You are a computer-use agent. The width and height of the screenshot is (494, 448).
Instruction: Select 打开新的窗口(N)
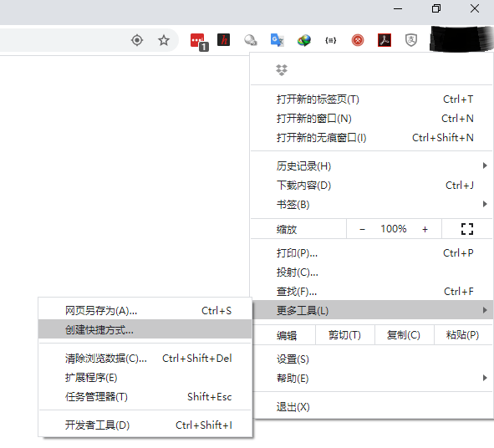pos(371,119)
